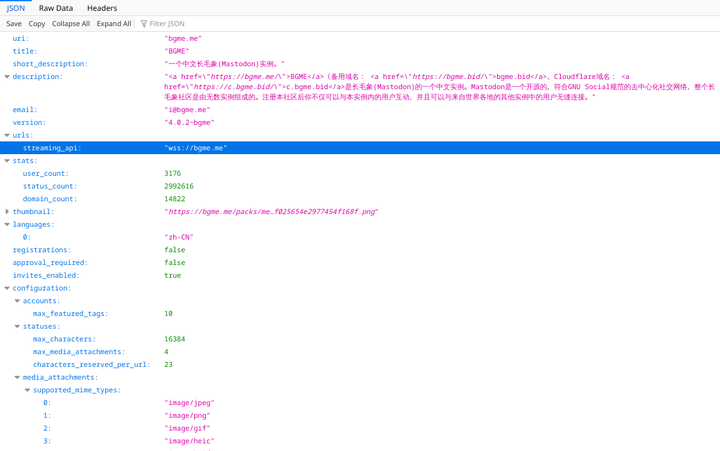Click the filter funnel icon
720x451 pixels.
[144, 24]
